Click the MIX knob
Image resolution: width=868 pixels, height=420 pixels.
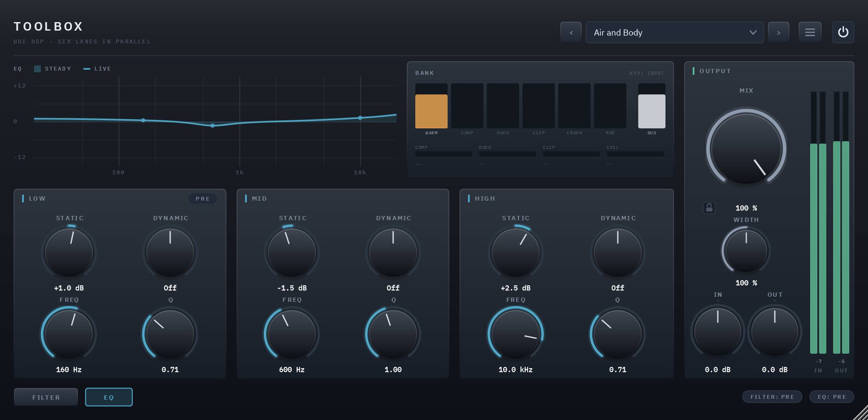pos(746,149)
